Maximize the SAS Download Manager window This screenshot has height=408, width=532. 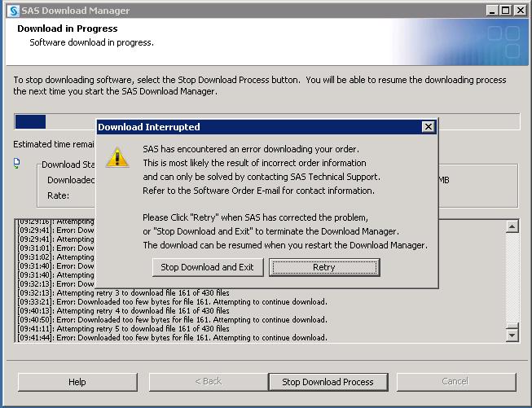click(x=507, y=11)
